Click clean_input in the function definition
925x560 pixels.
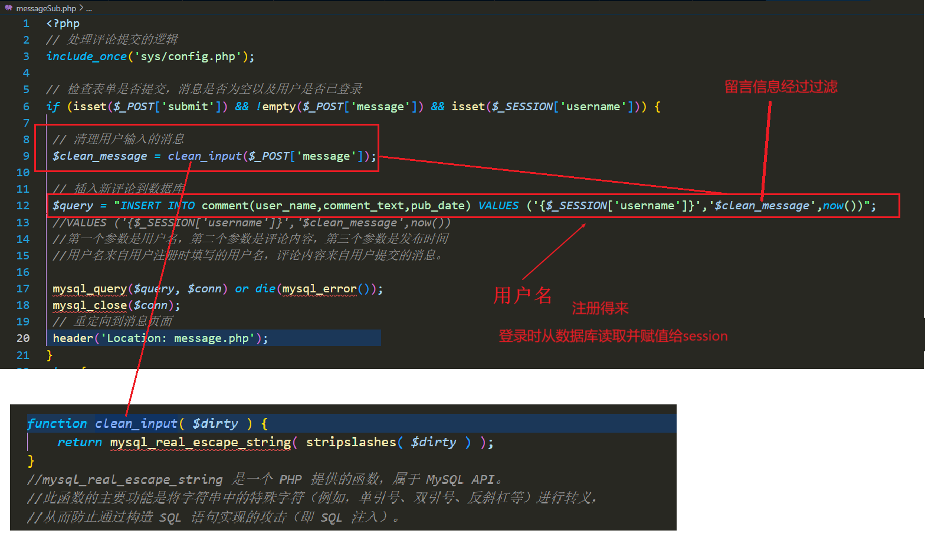tap(136, 423)
